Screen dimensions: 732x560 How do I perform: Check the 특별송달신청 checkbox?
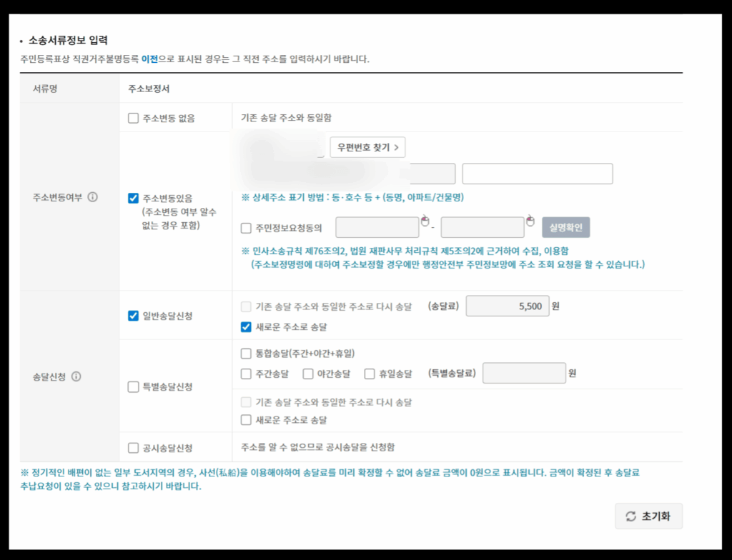(133, 387)
